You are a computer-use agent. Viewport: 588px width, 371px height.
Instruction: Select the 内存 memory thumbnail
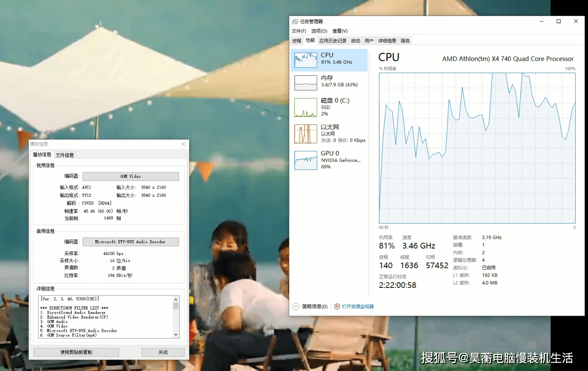pos(306,83)
